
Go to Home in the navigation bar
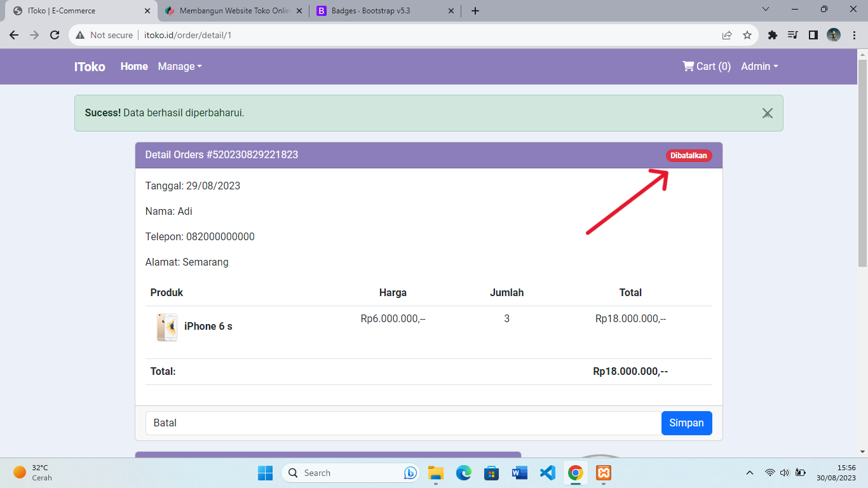tap(133, 66)
